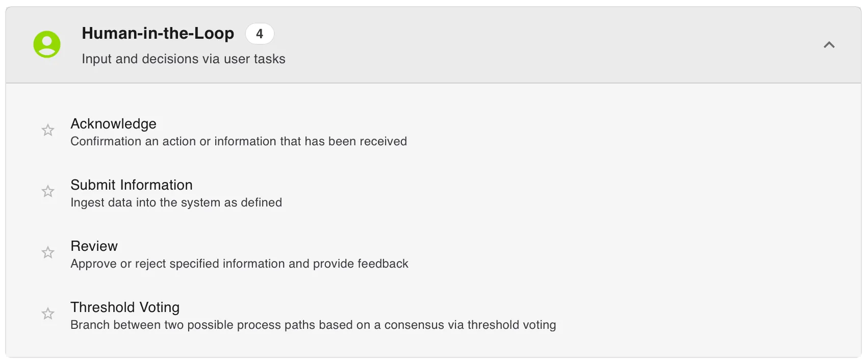The width and height of the screenshot is (868, 363).
Task: Click 'Approve or reject specified information' text
Action: 239,264
